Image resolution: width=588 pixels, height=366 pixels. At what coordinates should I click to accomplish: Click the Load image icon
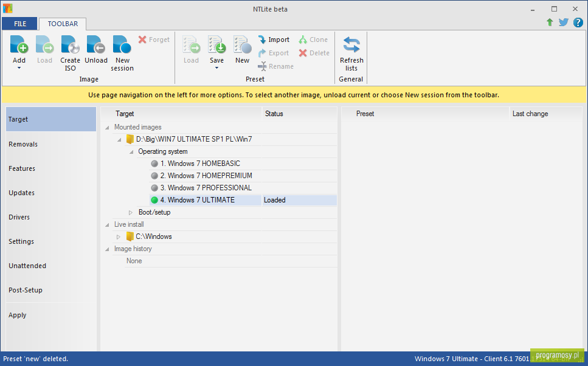[x=44, y=44]
